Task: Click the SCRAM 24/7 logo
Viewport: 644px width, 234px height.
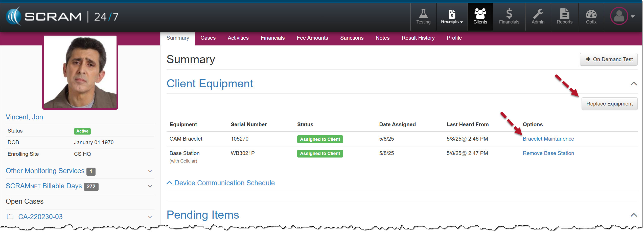Action: point(62,16)
